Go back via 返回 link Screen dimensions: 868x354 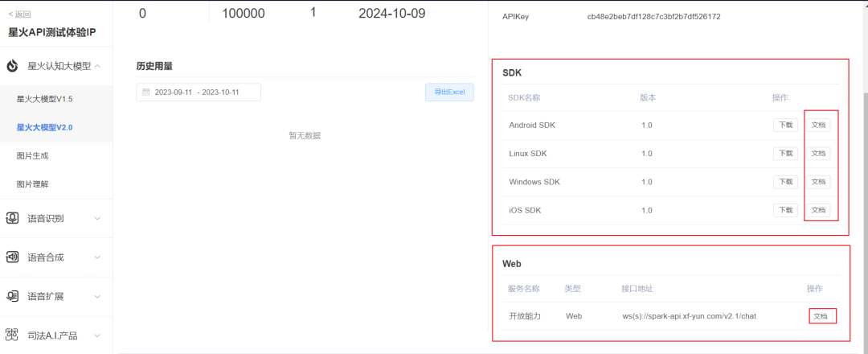(19, 14)
